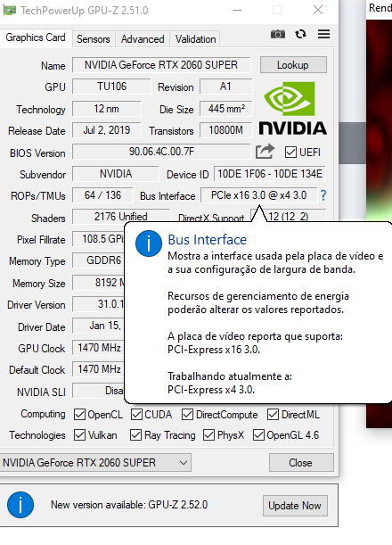Toggle the OpenCL checkbox

(x=79, y=414)
